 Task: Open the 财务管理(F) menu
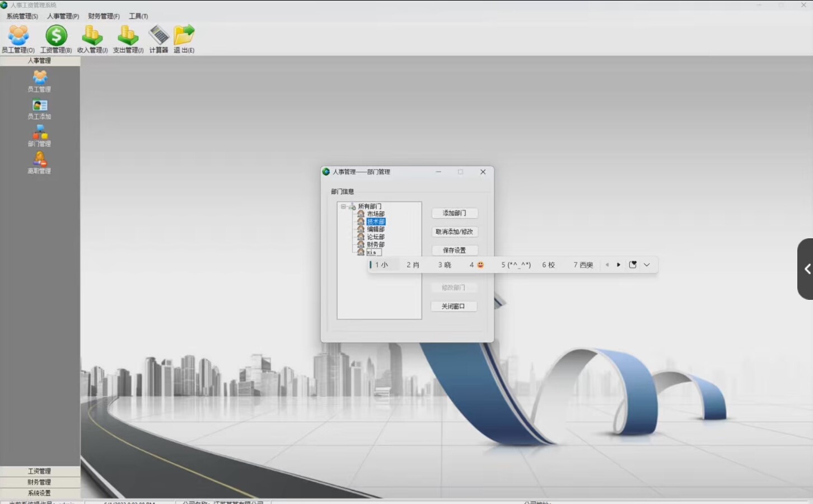click(x=104, y=16)
